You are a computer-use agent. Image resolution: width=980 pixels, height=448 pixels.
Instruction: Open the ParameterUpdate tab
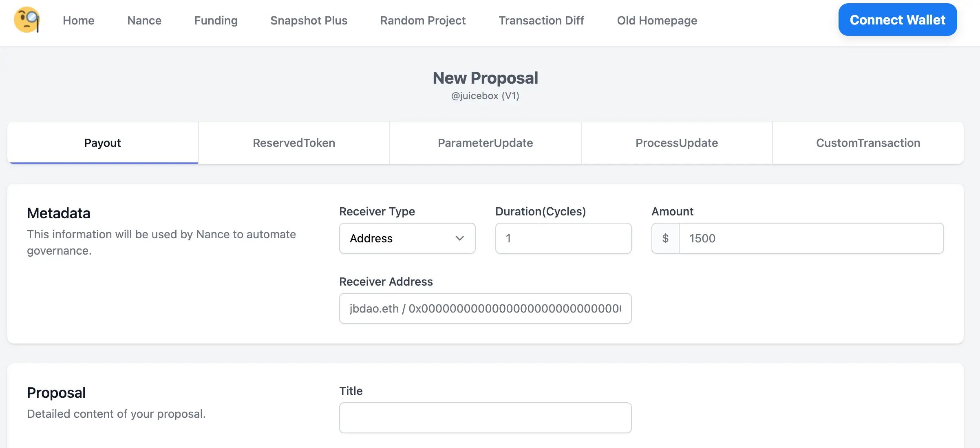pyautogui.click(x=485, y=143)
